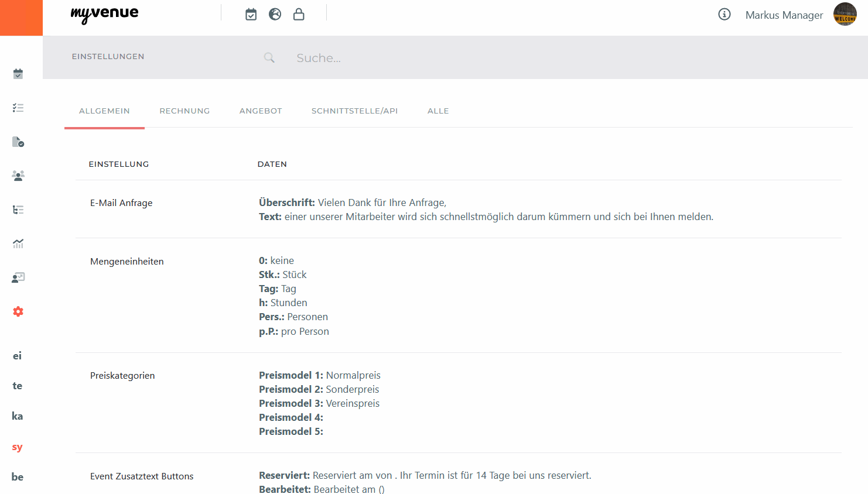
Task: Click the Suche search input field
Action: point(410,58)
